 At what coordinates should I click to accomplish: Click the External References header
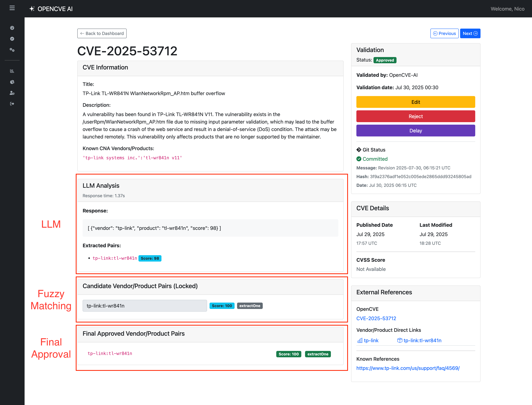click(384, 292)
